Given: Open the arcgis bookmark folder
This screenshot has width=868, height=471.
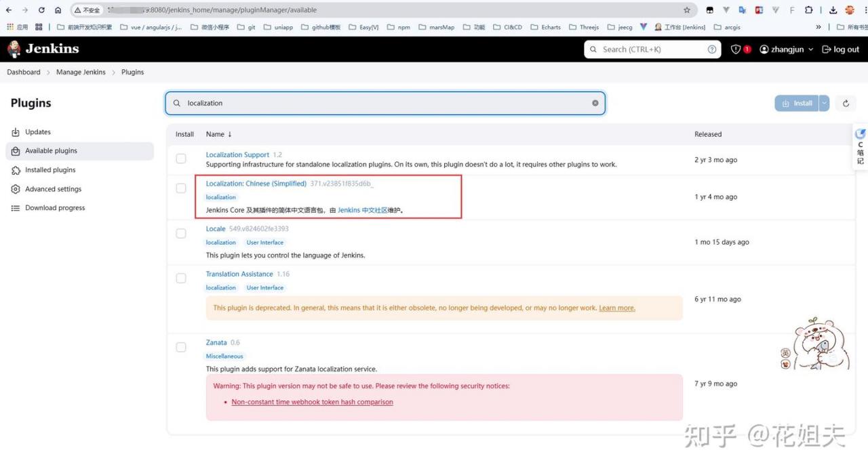Looking at the screenshot, I should point(727,27).
